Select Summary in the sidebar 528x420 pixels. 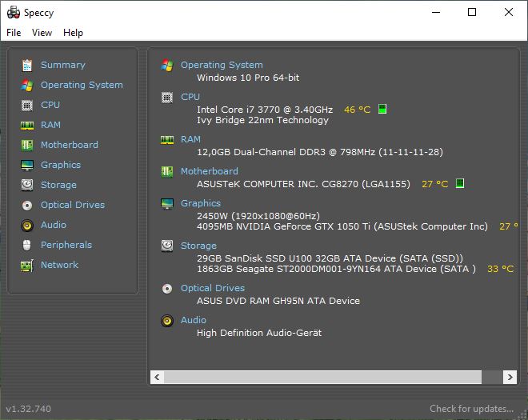[x=63, y=65]
